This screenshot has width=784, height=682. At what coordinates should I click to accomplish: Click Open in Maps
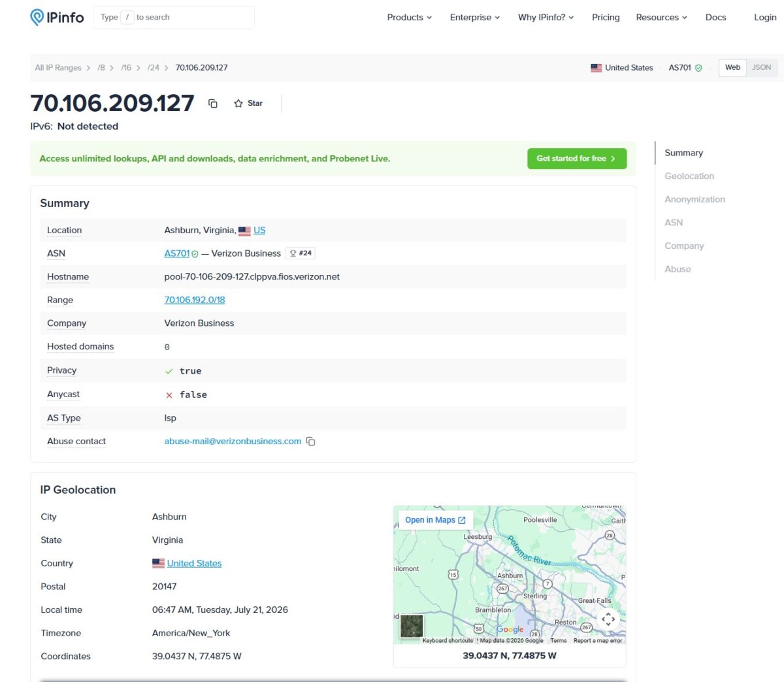[435, 520]
